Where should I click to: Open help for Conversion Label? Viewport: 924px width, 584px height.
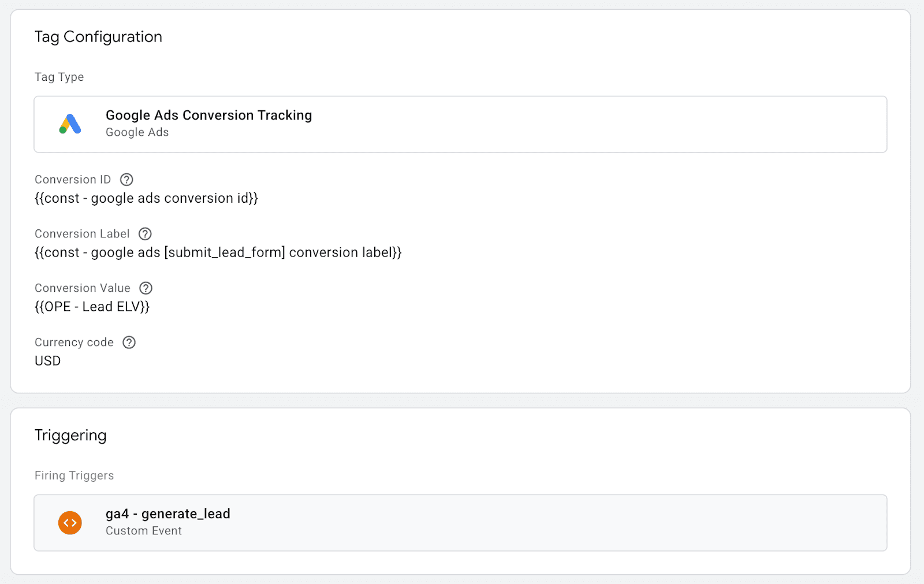(145, 234)
